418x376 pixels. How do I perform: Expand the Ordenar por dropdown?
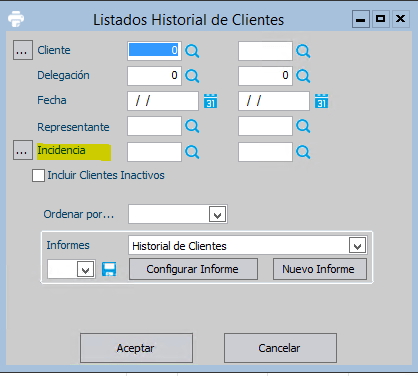pyautogui.click(x=217, y=214)
